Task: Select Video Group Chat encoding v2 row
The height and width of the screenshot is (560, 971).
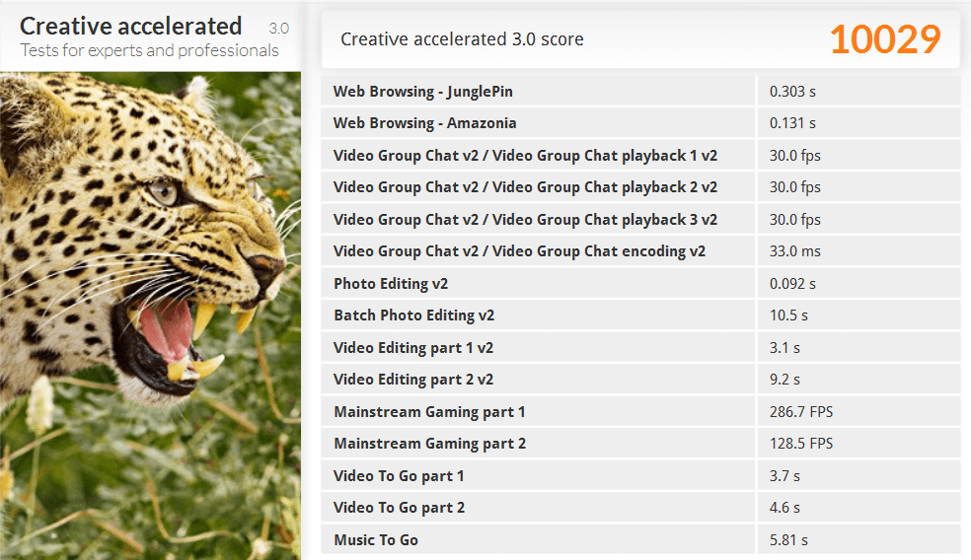Action: pyautogui.click(x=640, y=250)
